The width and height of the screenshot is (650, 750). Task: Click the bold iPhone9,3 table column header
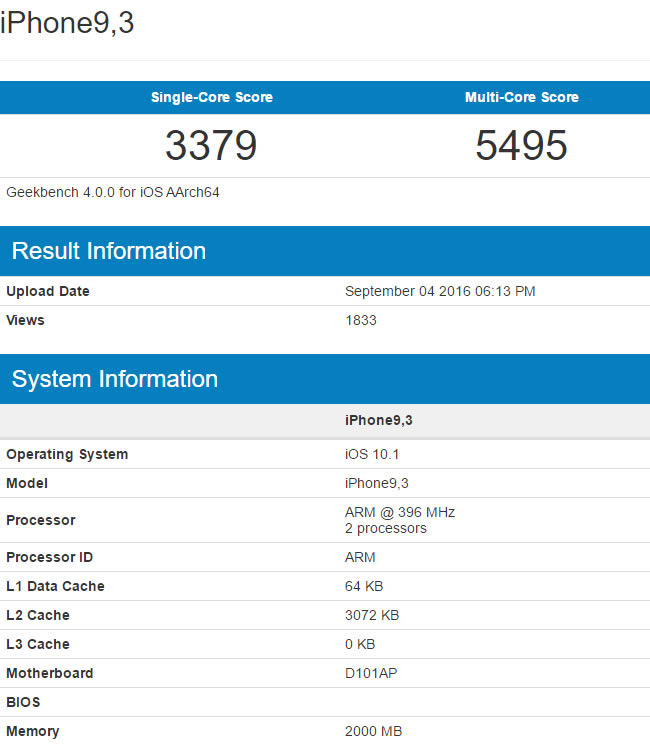378,420
